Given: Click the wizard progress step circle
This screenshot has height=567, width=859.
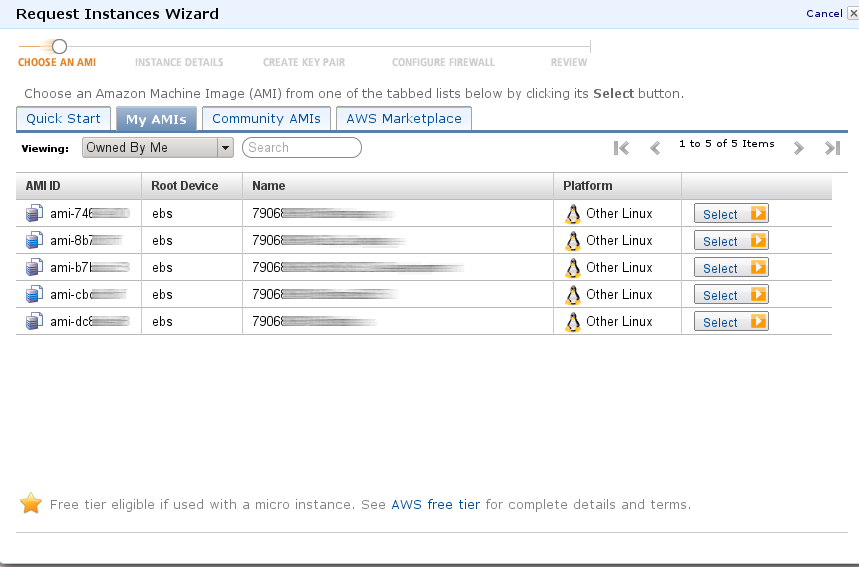Looking at the screenshot, I should 59,47.
